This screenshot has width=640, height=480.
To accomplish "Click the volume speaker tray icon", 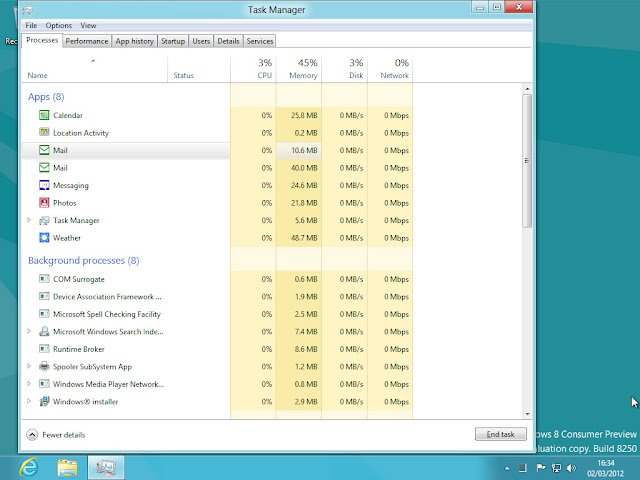I will (x=571, y=468).
